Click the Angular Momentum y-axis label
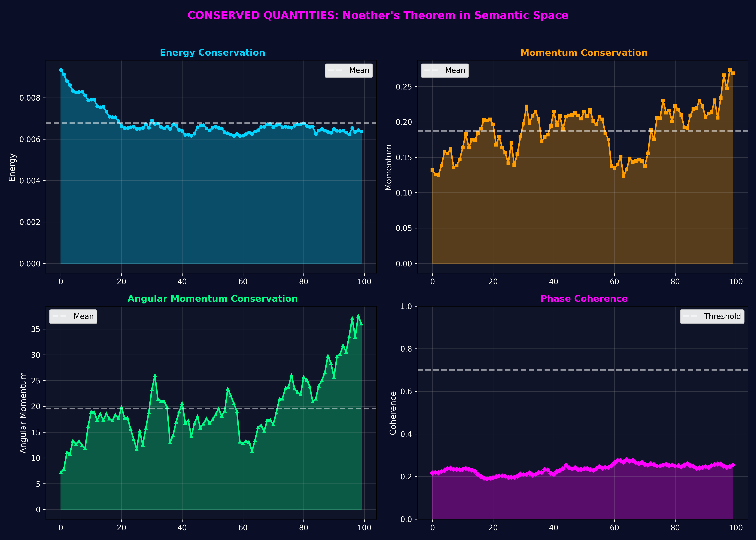The image size is (756, 540). tap(23, 412)
